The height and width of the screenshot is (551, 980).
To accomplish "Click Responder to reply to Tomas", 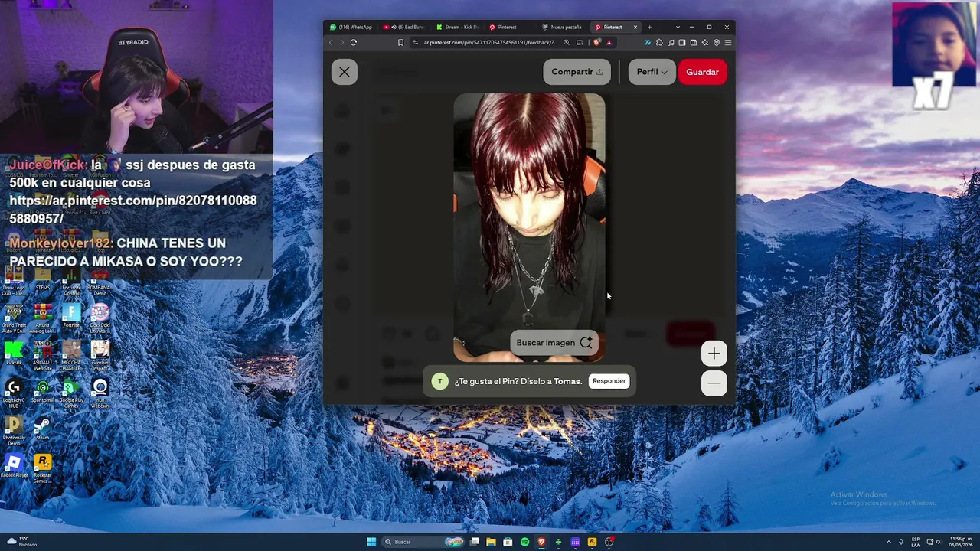I will [x=609, y=381].
